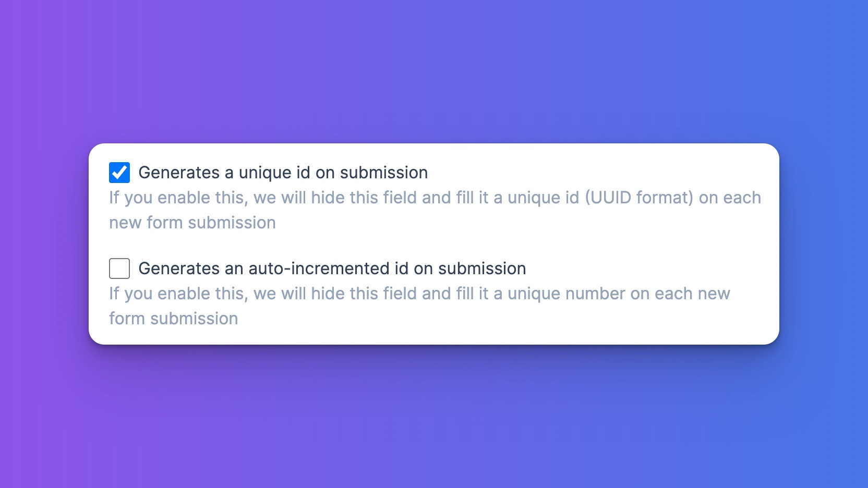
Task: Click "Generates an auto-incremented id on submission" label
Action: [x=332, y=269]
